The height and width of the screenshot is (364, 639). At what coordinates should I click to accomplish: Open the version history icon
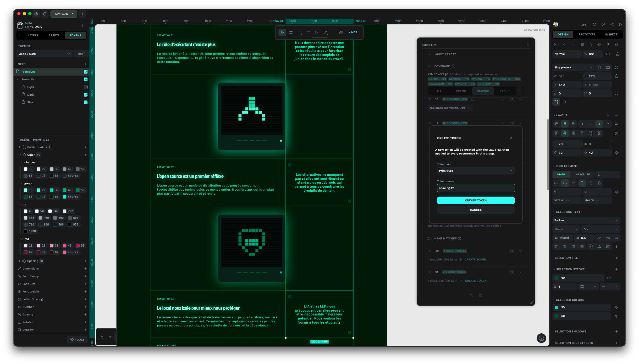pos(603,24)
